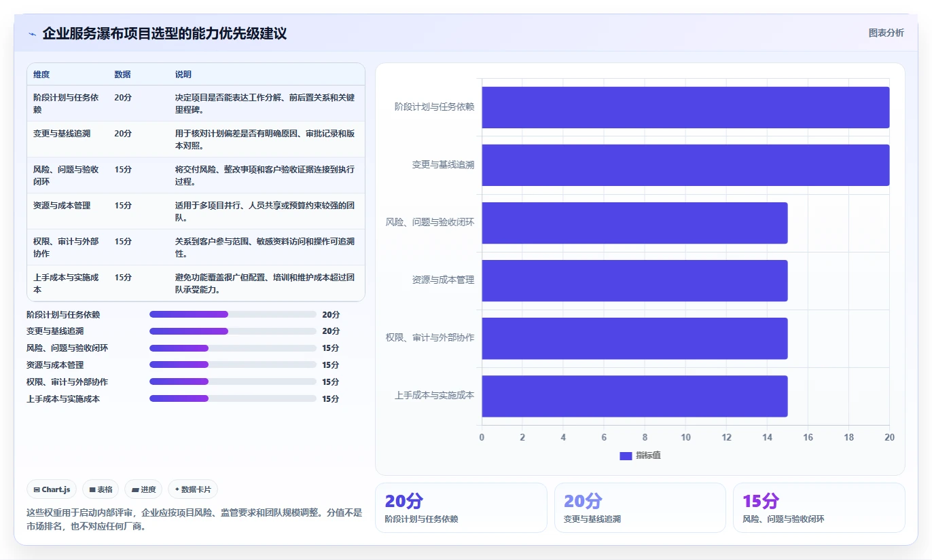This screenshot has width=932, height=560.
Task: Click the 图表分析 label in the header
Action: (886, 33)
